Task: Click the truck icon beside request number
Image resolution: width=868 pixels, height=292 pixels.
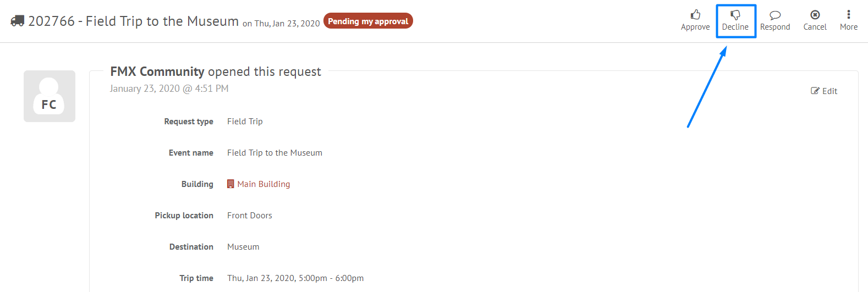Action: 18,21
